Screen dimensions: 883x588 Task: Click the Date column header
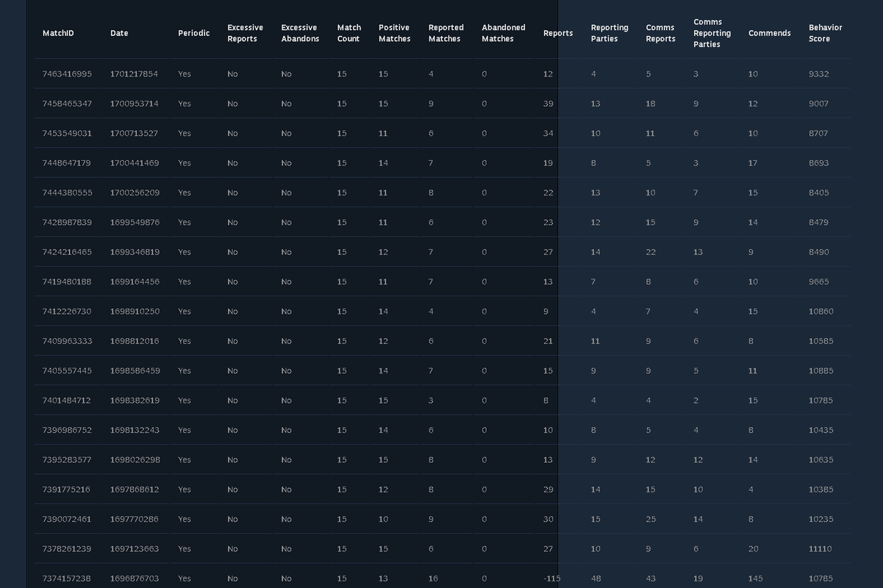pyautogui.click(x=119, y=33)
